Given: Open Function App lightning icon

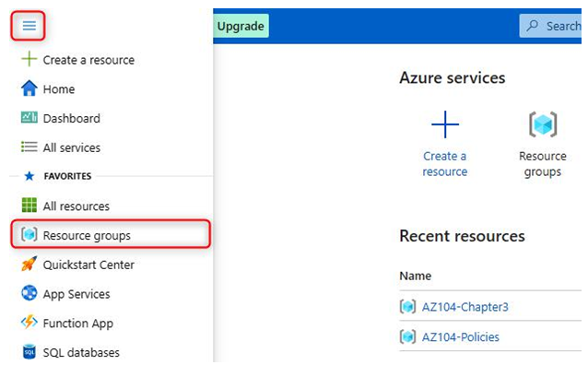Looking at the screenshot, I should point(29,322).
